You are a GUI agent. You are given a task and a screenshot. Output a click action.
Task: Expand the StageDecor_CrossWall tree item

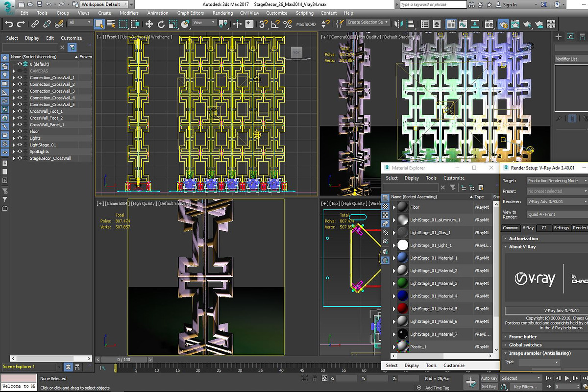pos(14,158)
